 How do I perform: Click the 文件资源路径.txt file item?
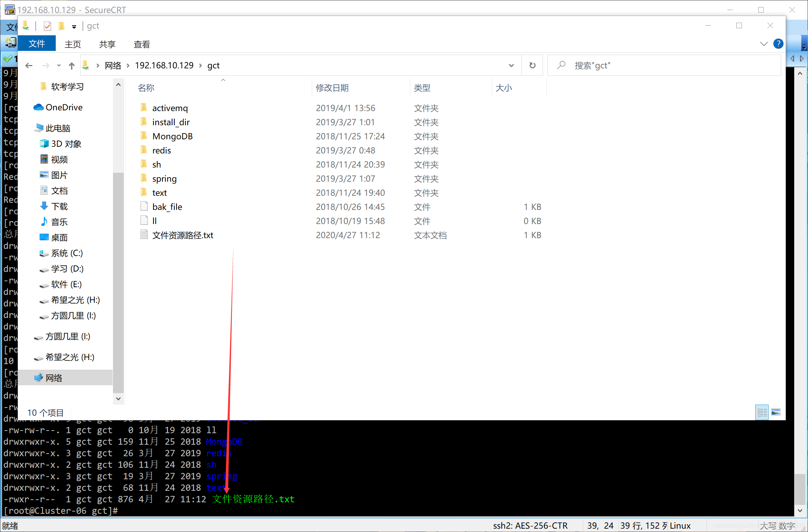(182, 234)
